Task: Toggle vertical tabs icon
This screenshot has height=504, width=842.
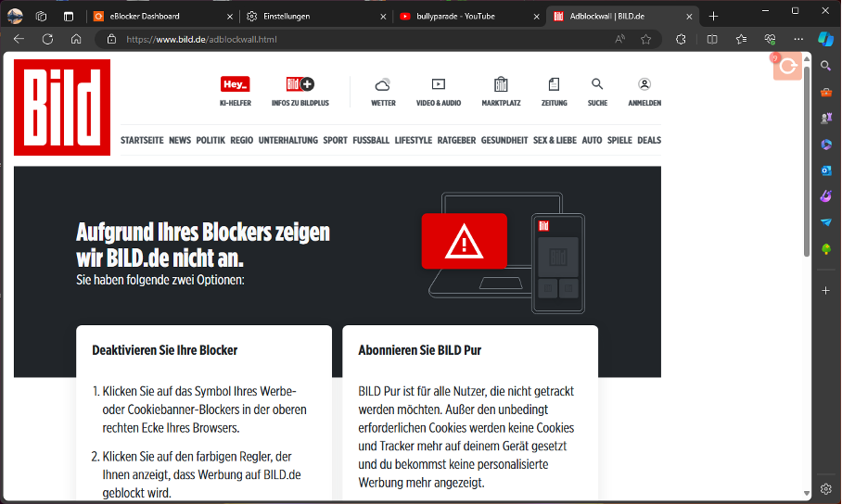Action: tap(69, 16)
